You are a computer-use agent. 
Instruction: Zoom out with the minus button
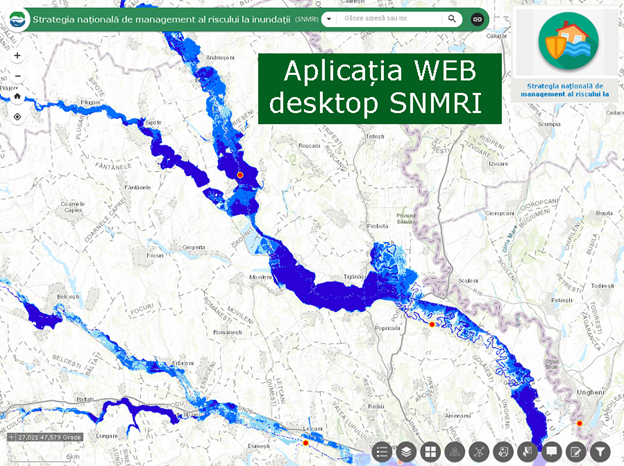click(17, 76)
